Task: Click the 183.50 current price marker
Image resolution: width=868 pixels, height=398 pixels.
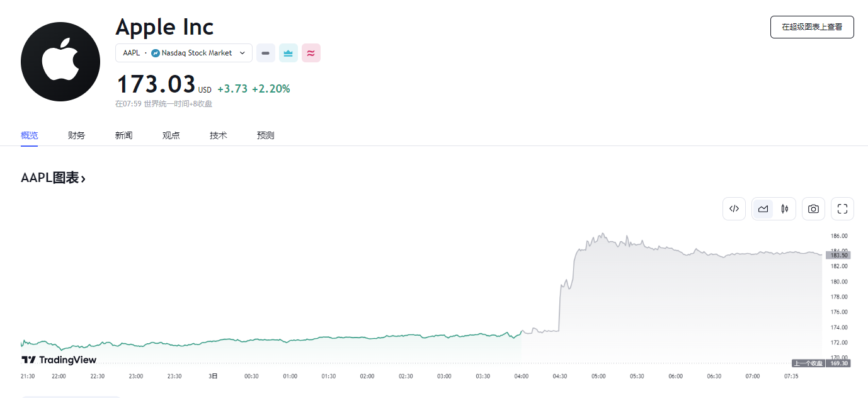Action: coord(838,255)
